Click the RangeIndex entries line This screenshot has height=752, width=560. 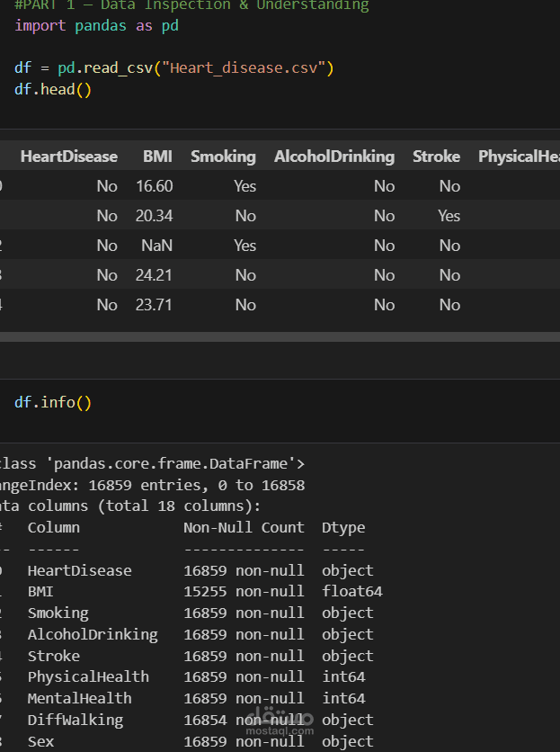point(153,485)
